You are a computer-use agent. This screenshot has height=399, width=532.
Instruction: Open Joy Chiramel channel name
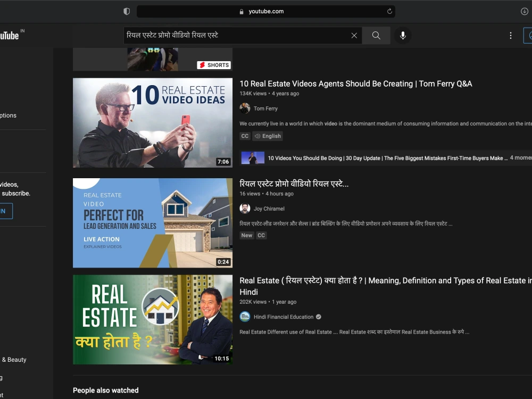pos(269,209)
